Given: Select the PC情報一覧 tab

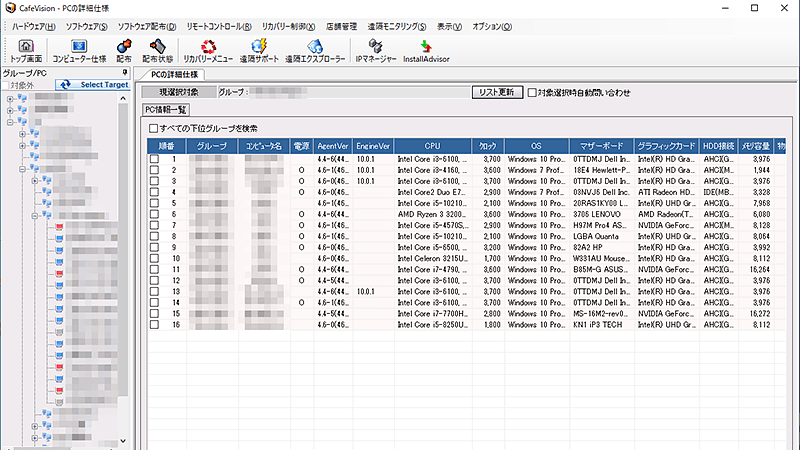Looking at the screenshot, I should pyautogui.click(x=166, y=110).
